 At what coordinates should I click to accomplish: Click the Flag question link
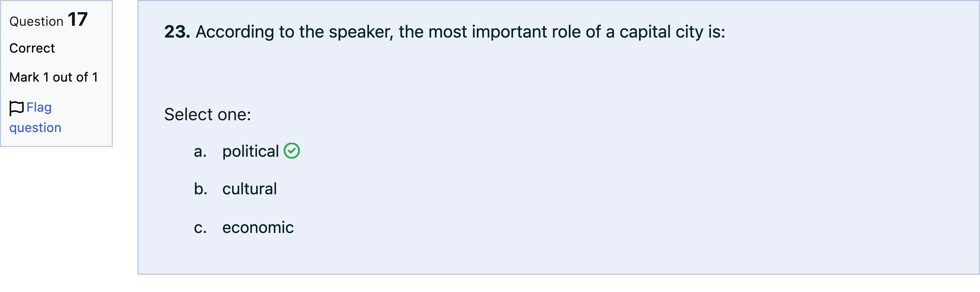(x=35, y=117)
